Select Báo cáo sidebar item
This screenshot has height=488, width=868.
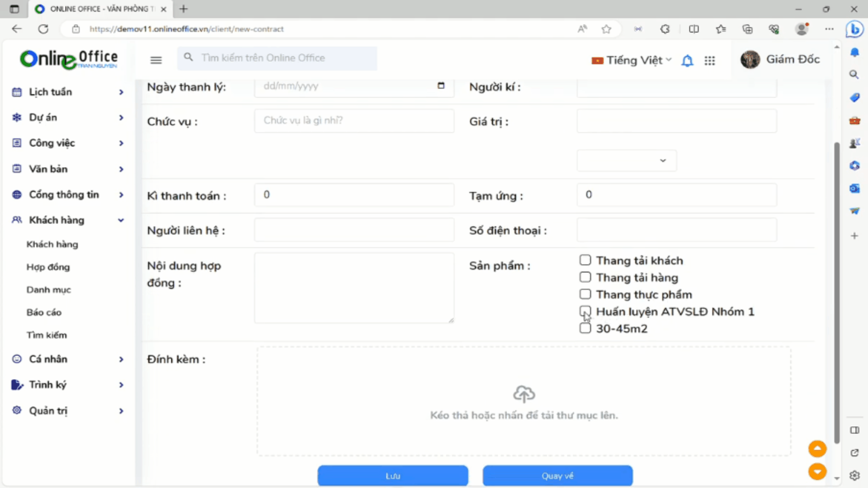coord(44,312)
